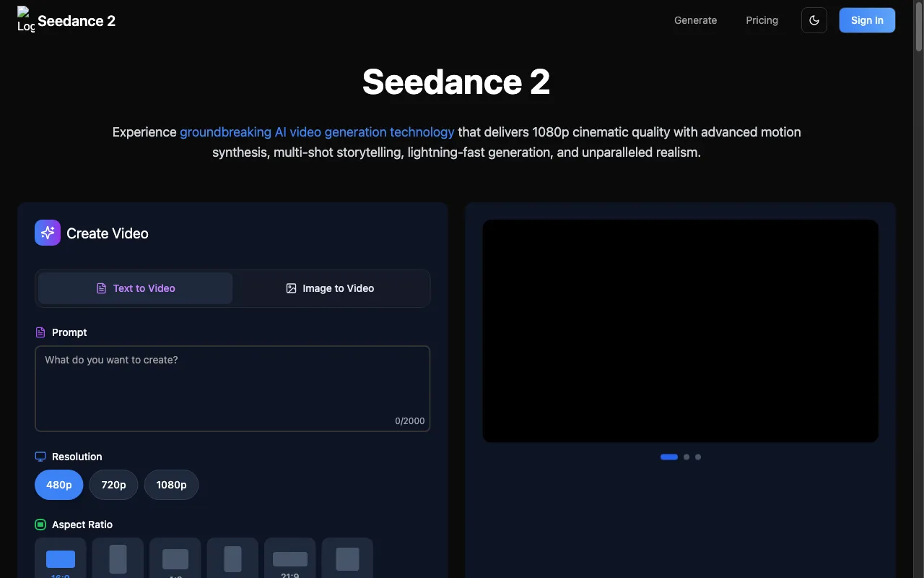Choose the square aspect ratio option

tap(347, 558)
